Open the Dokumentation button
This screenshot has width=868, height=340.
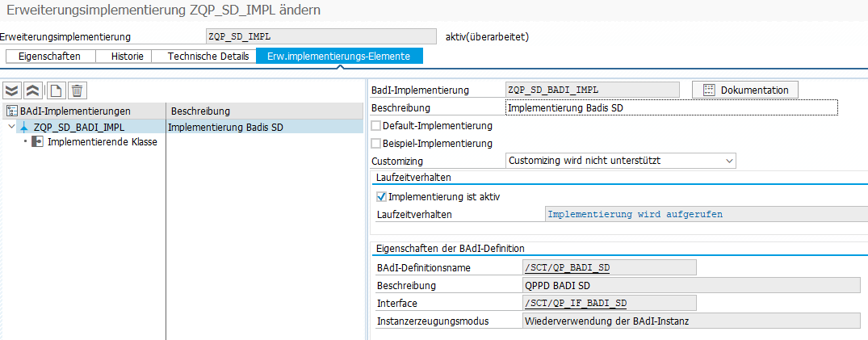tap(745, 90)
